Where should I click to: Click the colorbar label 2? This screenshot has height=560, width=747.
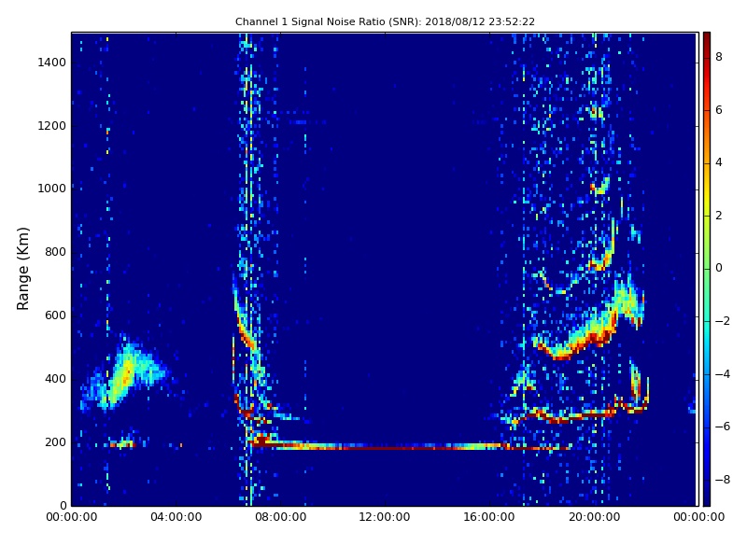719,216
